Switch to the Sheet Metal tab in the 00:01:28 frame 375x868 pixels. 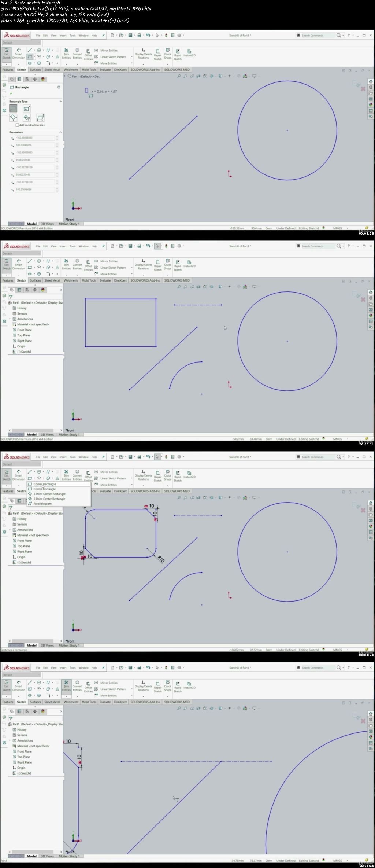(x=52, y=70)
